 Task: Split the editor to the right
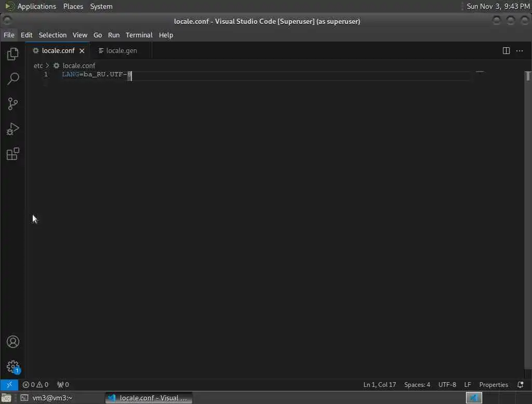point(506,51)
